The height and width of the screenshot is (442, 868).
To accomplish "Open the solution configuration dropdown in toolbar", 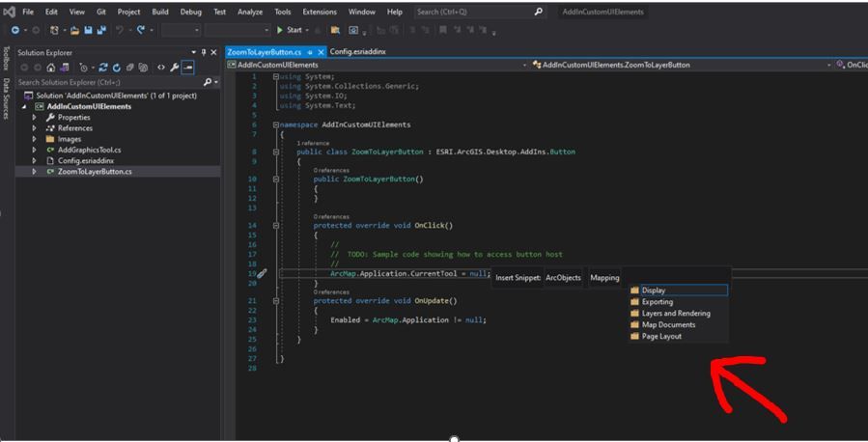I will click(x=181, y=30).
